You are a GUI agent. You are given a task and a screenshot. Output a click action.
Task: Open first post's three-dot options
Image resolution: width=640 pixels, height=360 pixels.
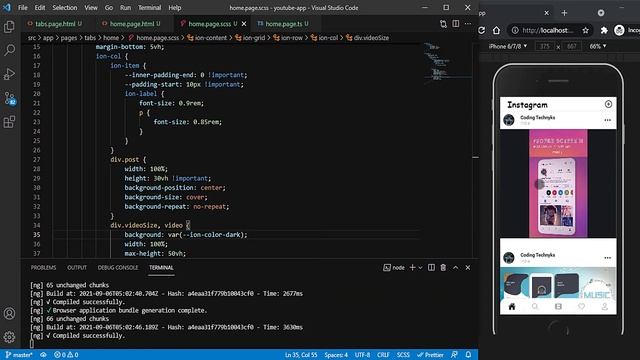608,120
